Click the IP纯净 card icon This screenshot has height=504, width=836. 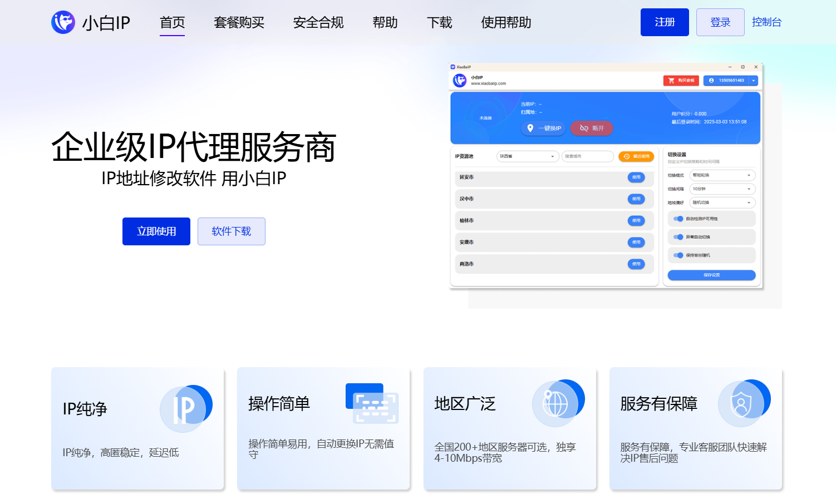pos(186,409)
